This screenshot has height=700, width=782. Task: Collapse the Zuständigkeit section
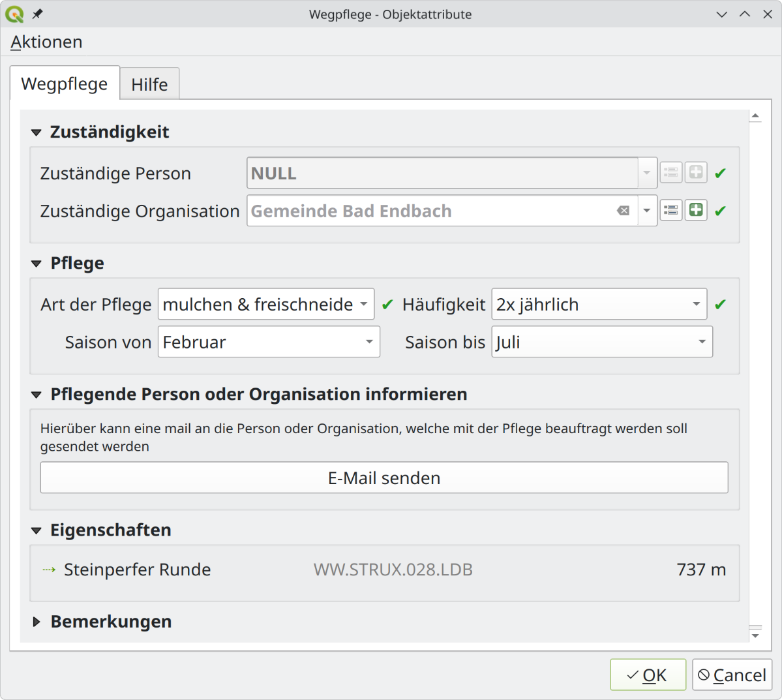[x=36, y=132]
